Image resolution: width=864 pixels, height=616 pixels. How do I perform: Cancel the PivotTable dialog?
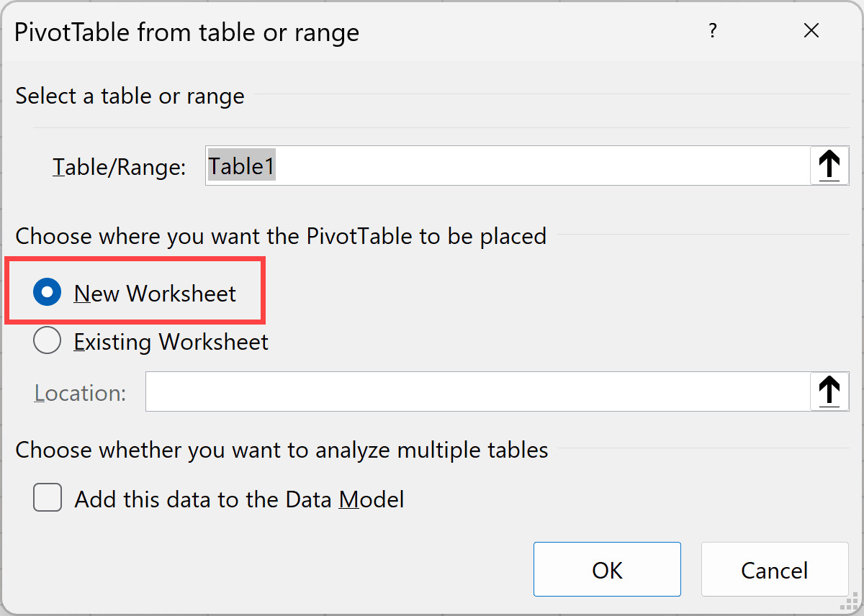[774, 569]
